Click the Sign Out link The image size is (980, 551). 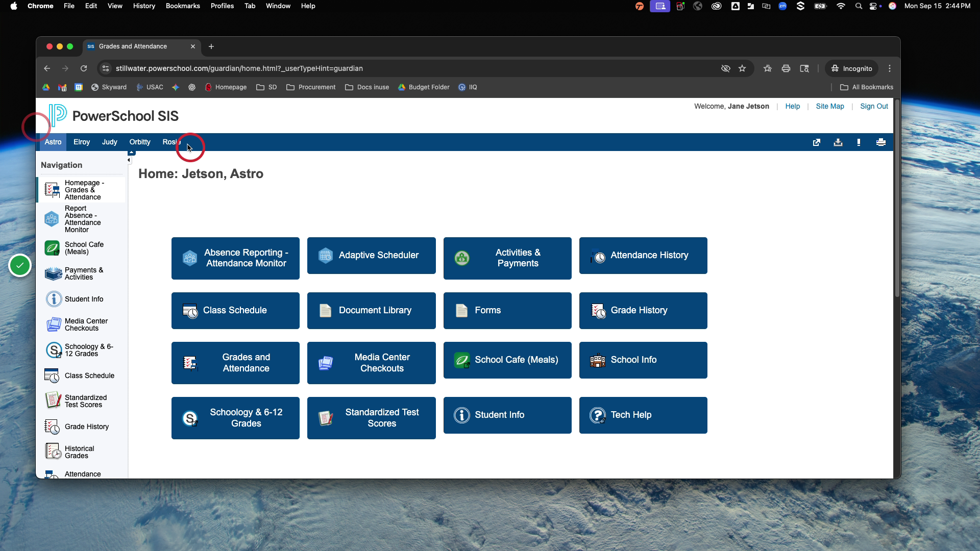click(874, 106)
